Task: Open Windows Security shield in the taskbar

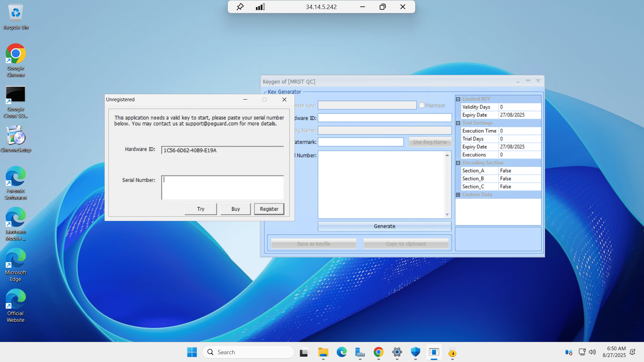Action: click(415, 352)
